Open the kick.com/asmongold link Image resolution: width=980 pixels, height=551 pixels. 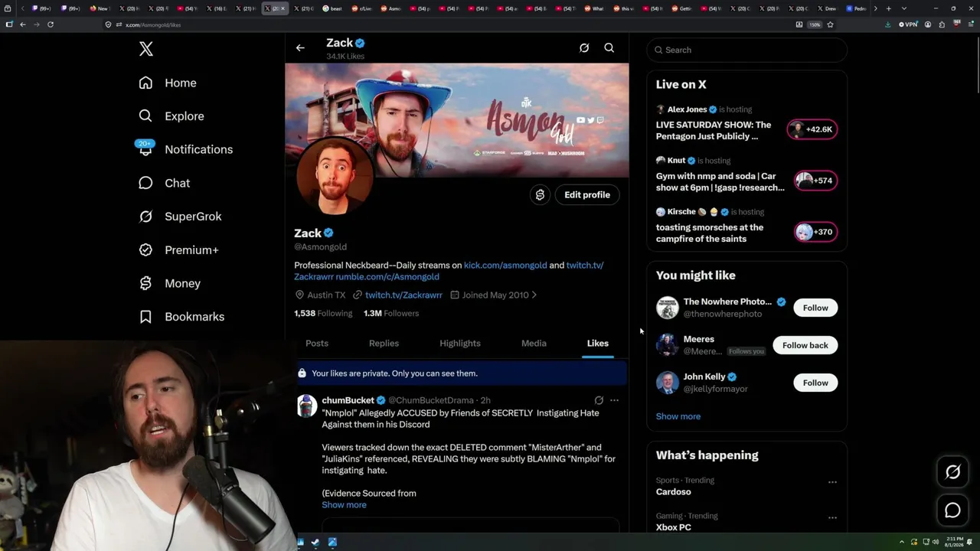pyautogui.click(x=505, y=266)
